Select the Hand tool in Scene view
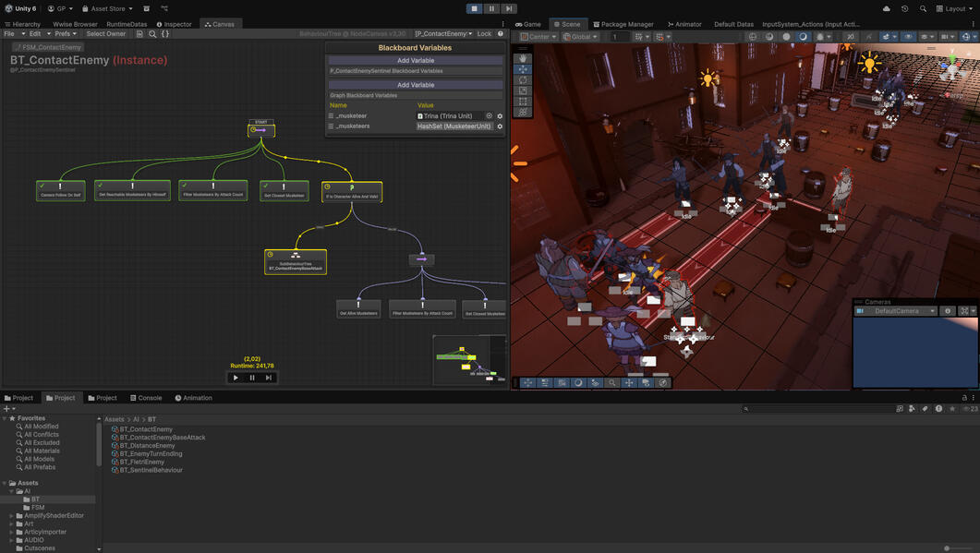980x553 pixels. tap(524, 58)
